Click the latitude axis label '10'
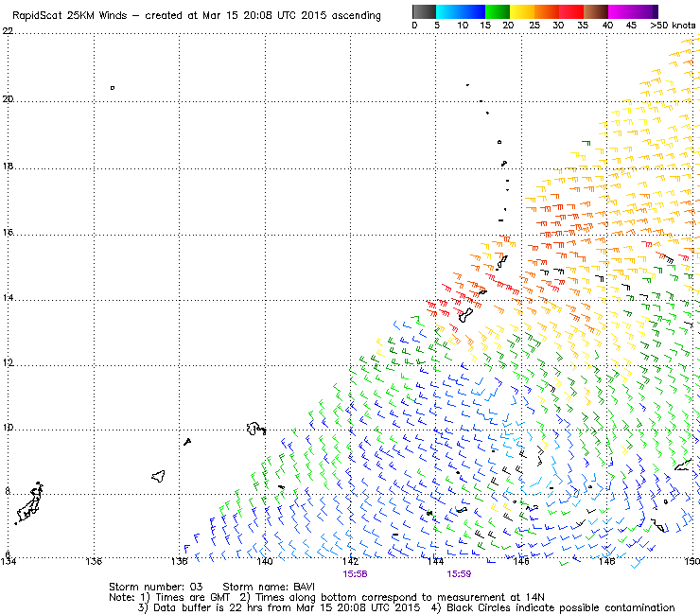700x615 pixels. click(8, 428)
